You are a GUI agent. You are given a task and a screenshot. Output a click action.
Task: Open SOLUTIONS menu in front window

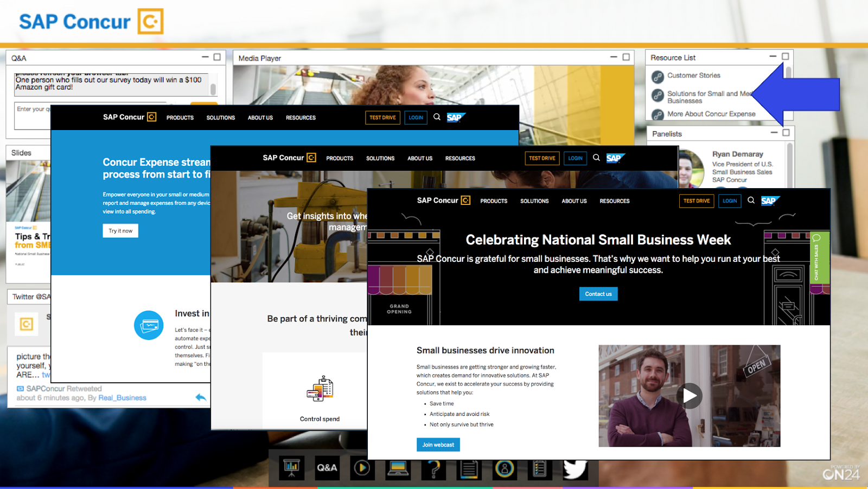(534, 201)
